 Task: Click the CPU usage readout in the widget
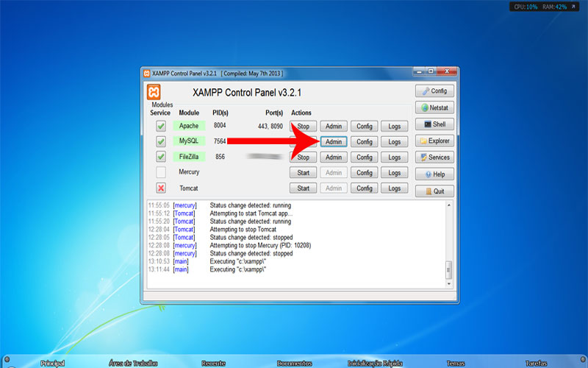526,7
